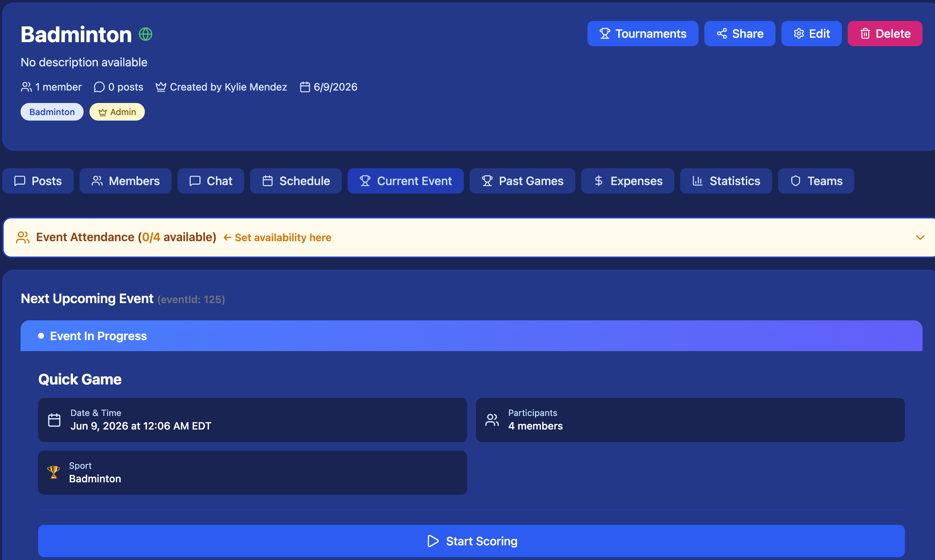Viewport: 935px width, 560px height.
Task: Click the Next Upcoming Event heading
Action: click(x=87, y=298)
